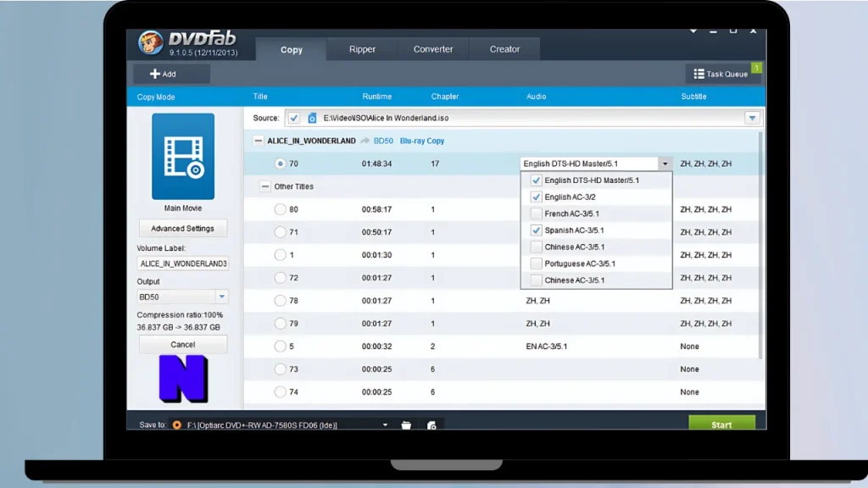Check Portuguese AC-3/5.1 audio track
The width and height of the screenshot is (868, 488).
pos(536,263)
